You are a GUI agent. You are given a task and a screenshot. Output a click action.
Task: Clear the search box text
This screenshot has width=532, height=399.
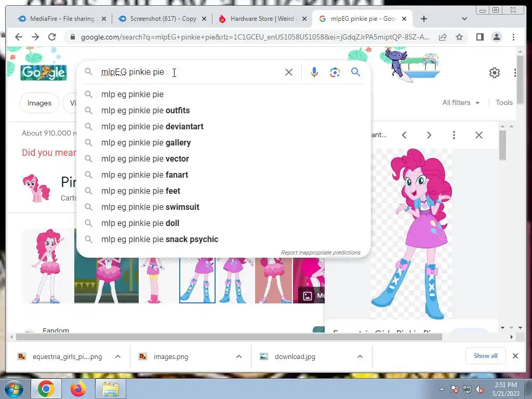click(289, 72)
